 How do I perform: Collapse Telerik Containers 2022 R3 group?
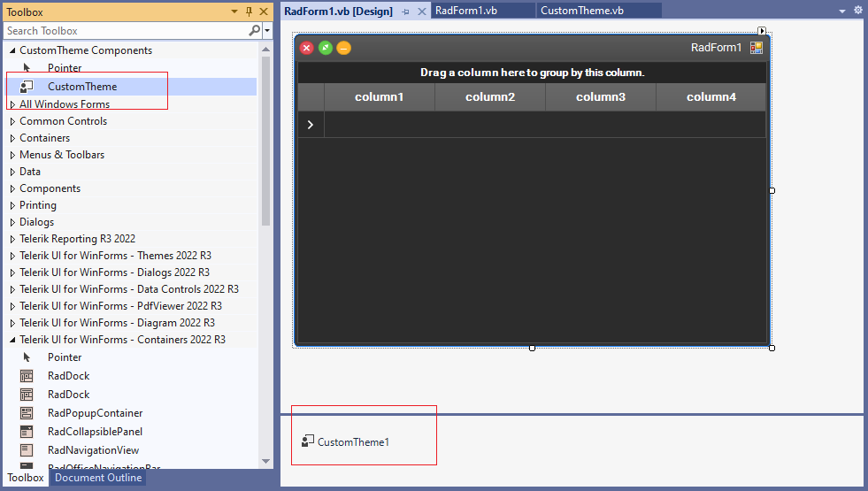point(12,340)
